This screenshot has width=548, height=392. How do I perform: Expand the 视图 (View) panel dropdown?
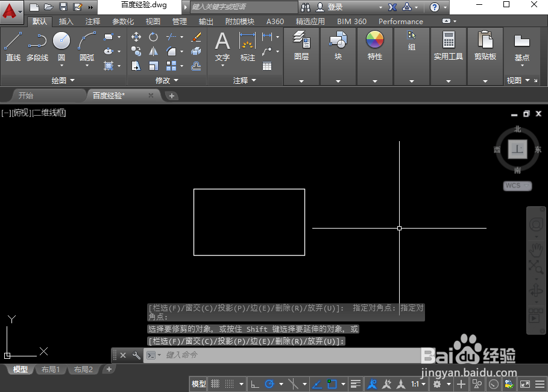pyautogui.click(x=518, y=80)
